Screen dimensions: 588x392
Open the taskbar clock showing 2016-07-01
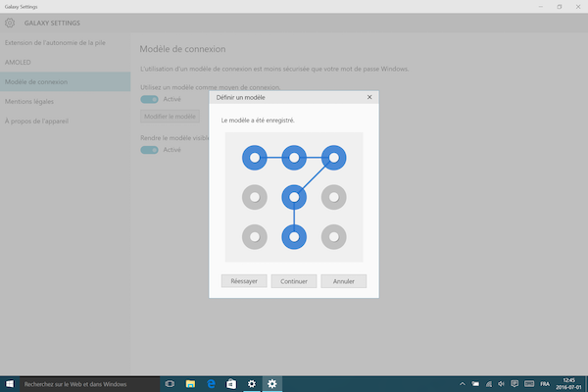[568, 384]
